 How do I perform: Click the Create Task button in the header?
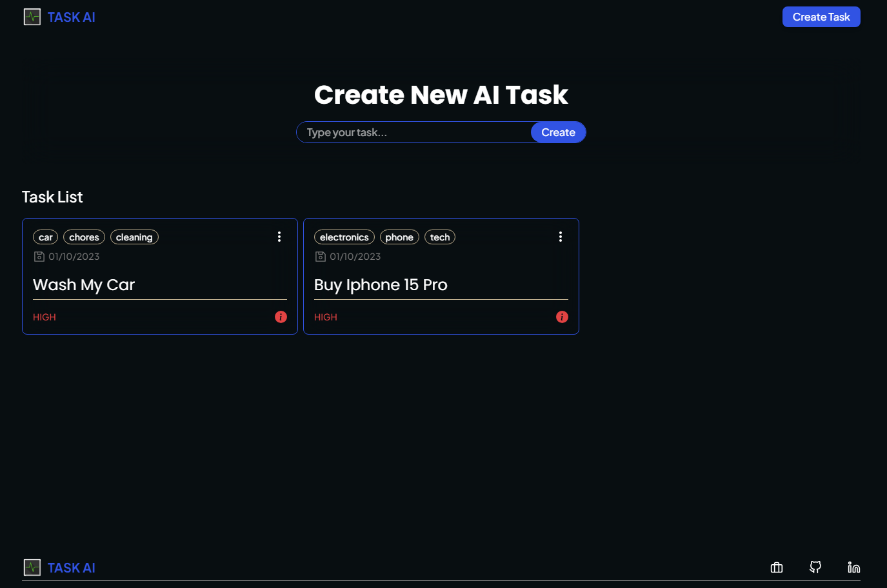(x=821, y=16)
